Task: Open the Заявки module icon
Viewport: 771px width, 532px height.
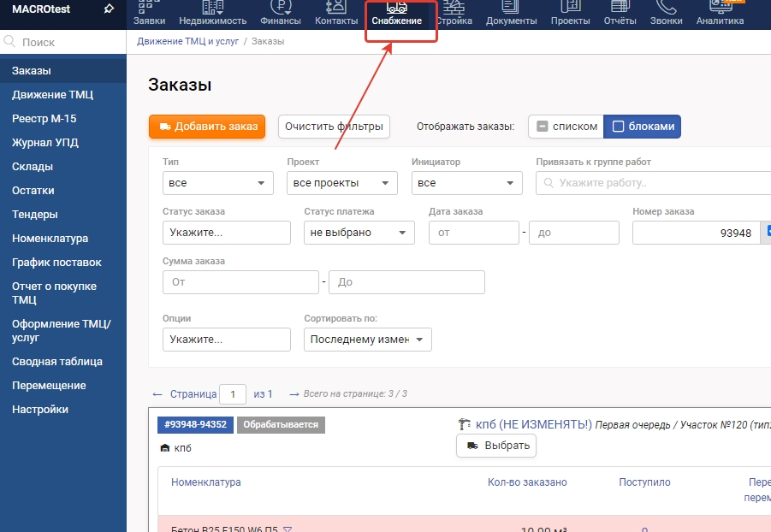Action: click(x=149, y=8)
